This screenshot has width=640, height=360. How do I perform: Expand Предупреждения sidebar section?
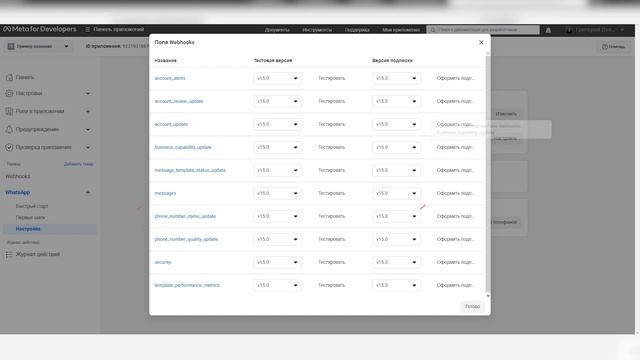coord(48,129)
